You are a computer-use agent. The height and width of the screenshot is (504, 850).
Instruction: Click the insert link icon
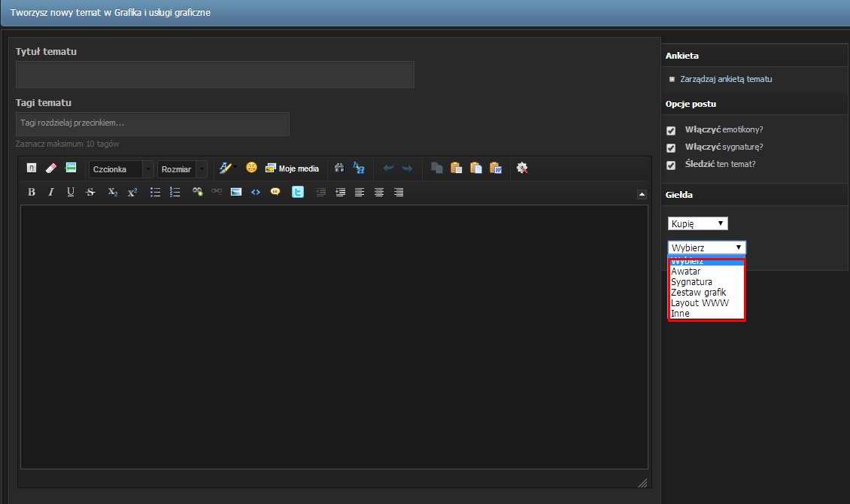pos(197,192)
